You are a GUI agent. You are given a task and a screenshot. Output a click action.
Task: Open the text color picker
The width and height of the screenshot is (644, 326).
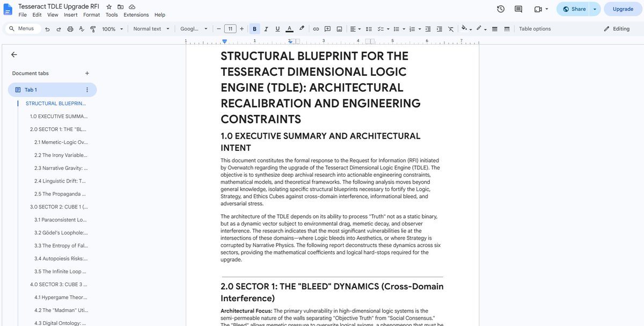[x=290, y=29]
